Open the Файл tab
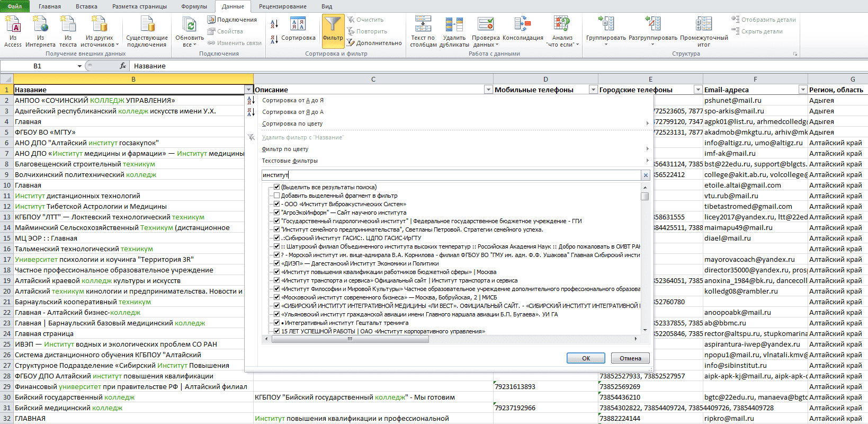Viewport: 868px width, 424px height. 15,6
